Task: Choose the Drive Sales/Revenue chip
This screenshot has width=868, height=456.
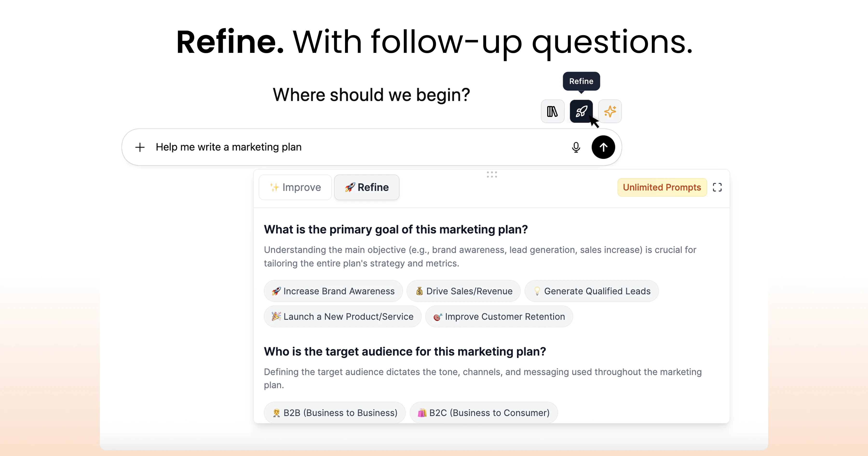Action: (x=463, y=291)
